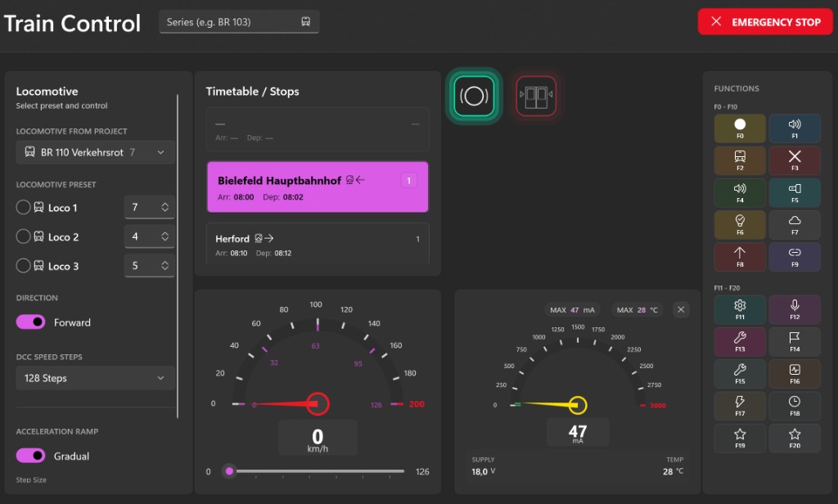Image resolution: width=838 pixels, height=504 pixels.
Task: Toggle the F19 star function
Action: 740,438
